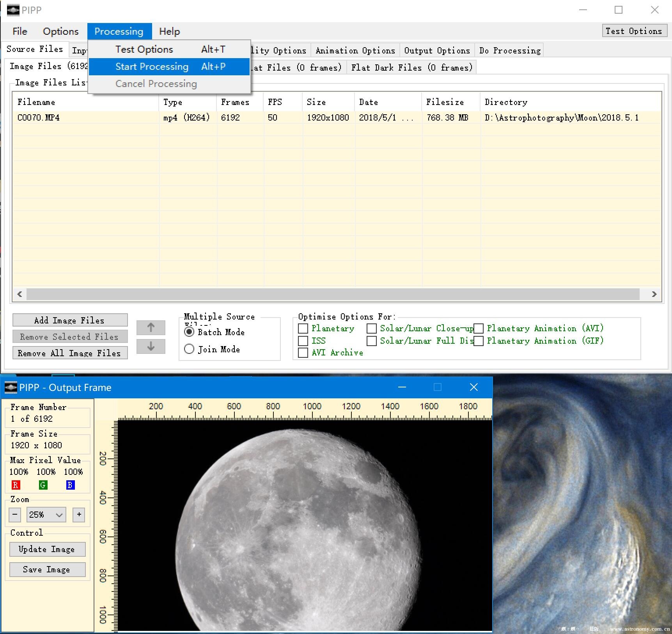
Task: Maximize the main PIPP window
Action: coord(619,10)
